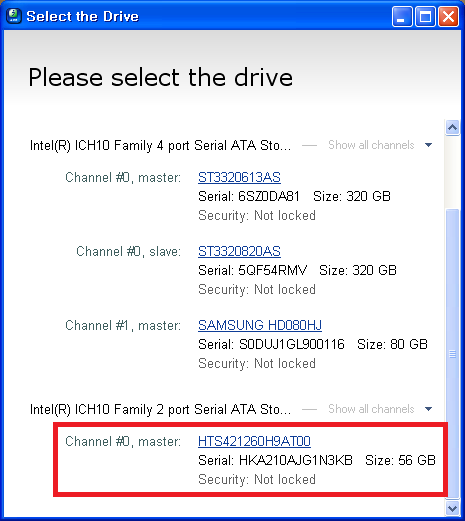The image size is (465, 521).
Task: Click the scrollbar up arrow
Action: point(452,128)
